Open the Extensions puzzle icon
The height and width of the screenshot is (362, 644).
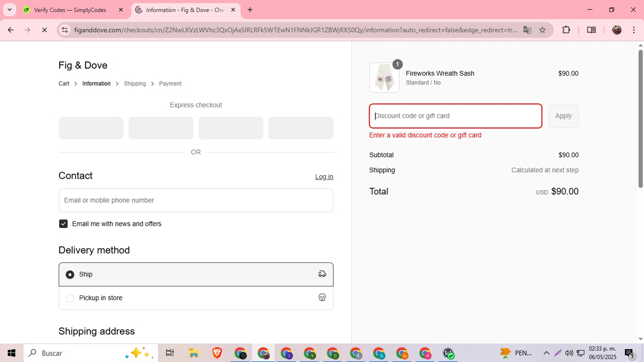tap(566, 30)
